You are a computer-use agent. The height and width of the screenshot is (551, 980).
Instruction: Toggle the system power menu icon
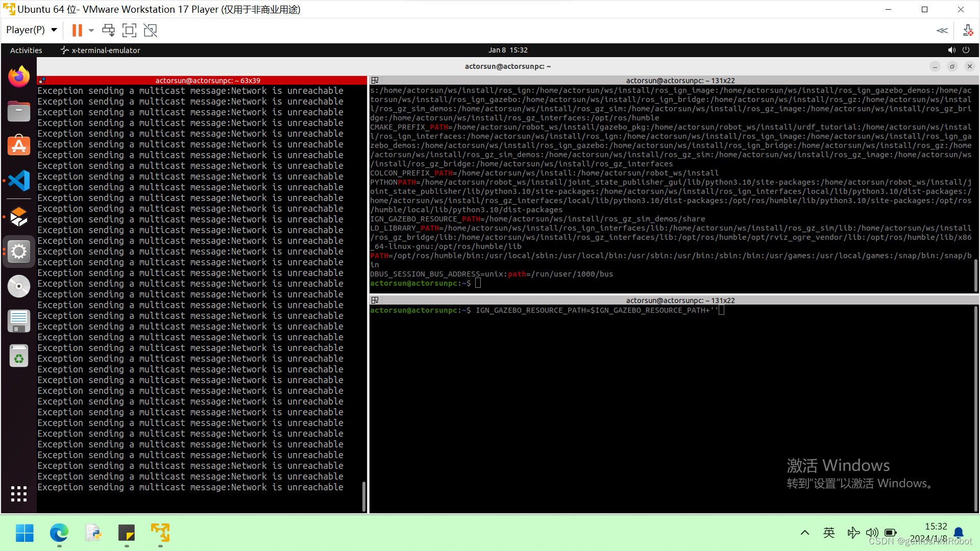[966, 50]
